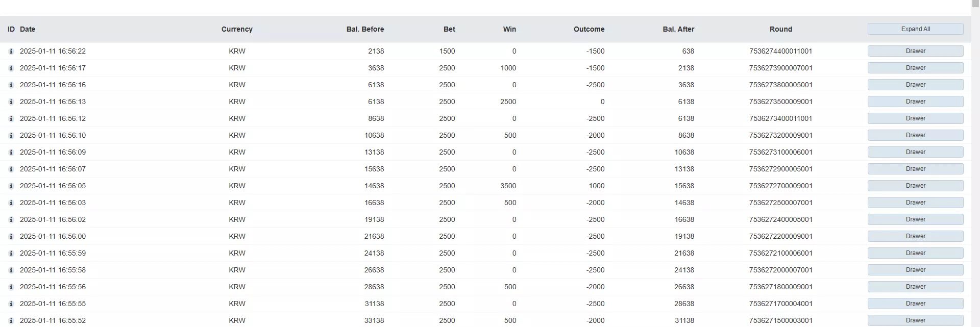Sort by Date column header
The image size is (980, 327).
pyautogui.click(x=28, y=29)
